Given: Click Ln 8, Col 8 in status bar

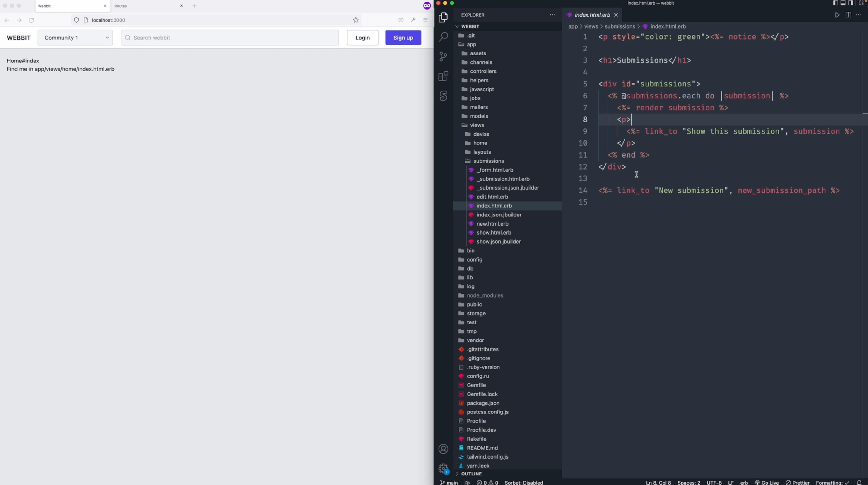Looking at the screenshot, I should 658,482.
